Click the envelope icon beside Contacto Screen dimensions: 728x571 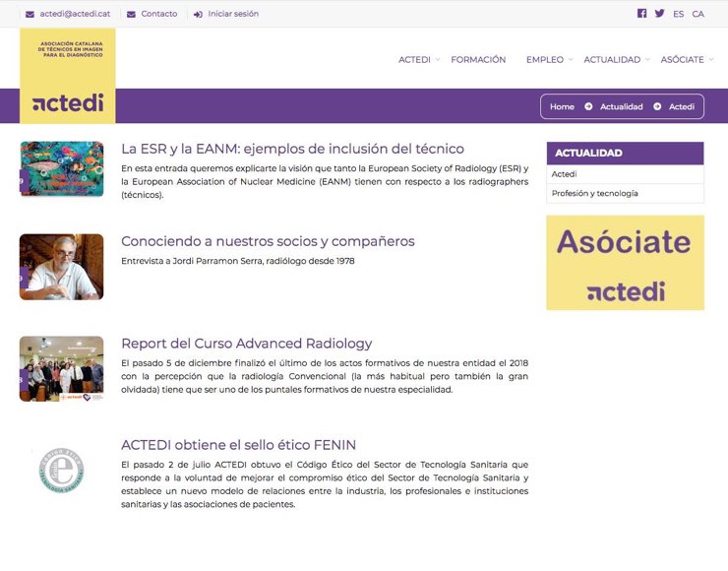point(132,15)
